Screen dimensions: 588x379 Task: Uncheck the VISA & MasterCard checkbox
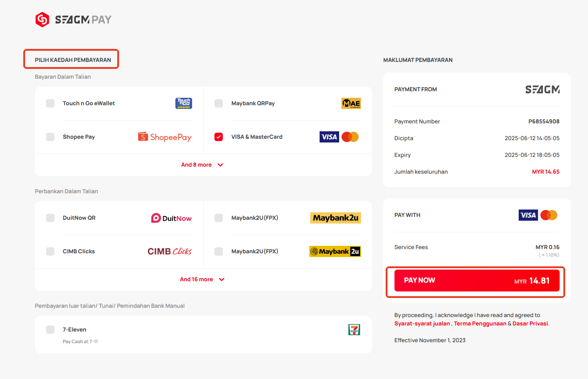click(x=219, y=137)
